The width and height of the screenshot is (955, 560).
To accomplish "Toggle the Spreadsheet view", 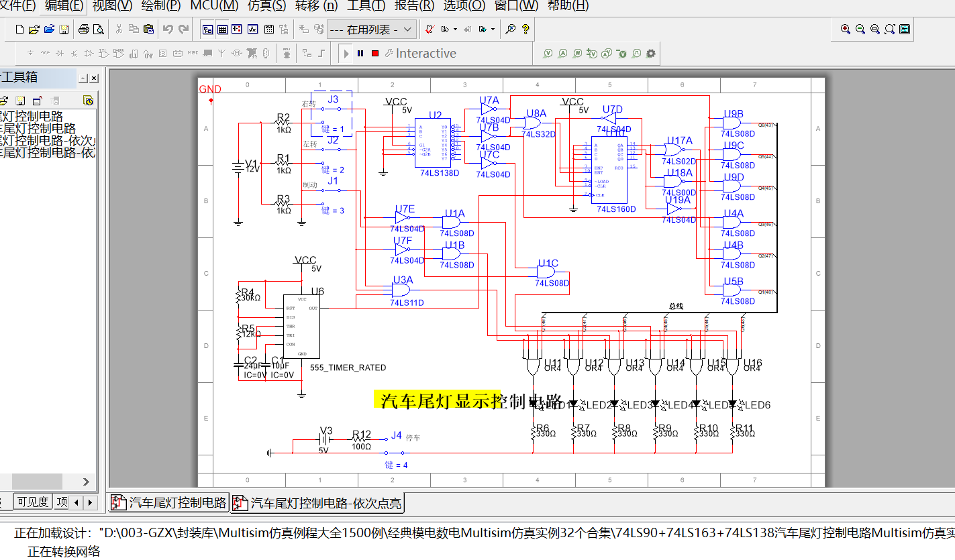I will pyautogui.click(x=222, y=30).
